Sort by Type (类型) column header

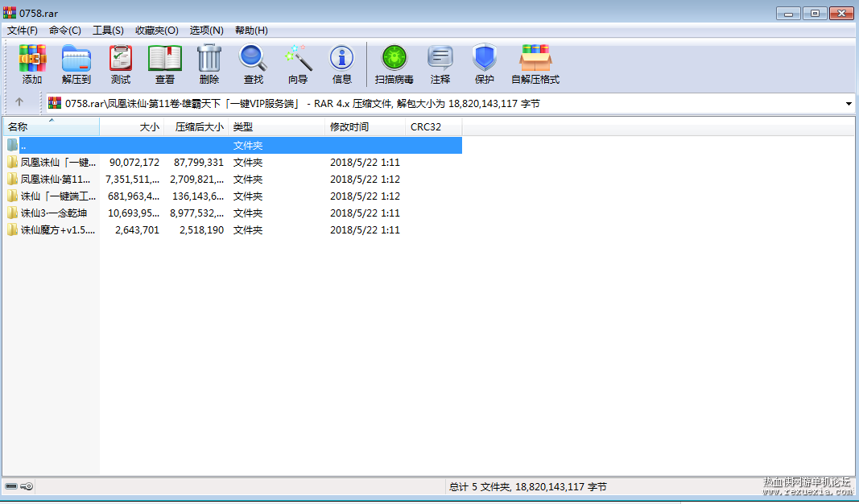click(x=277, y=127)
